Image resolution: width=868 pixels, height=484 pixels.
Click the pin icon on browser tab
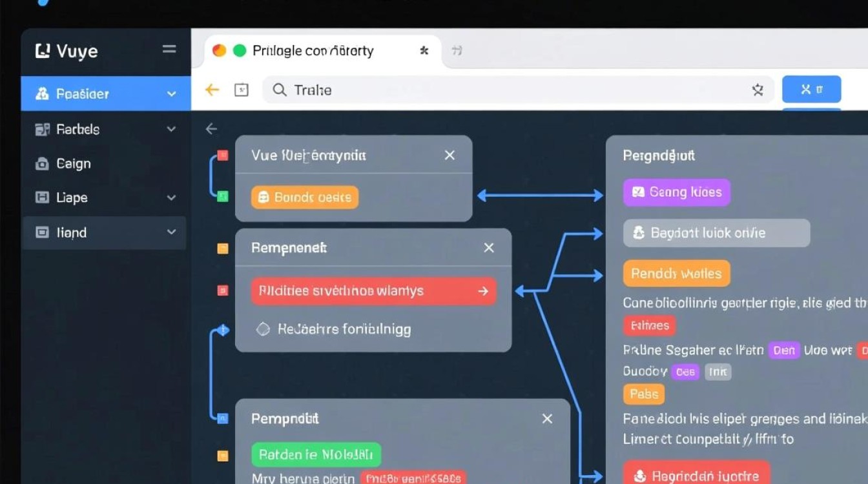(424, 50)
